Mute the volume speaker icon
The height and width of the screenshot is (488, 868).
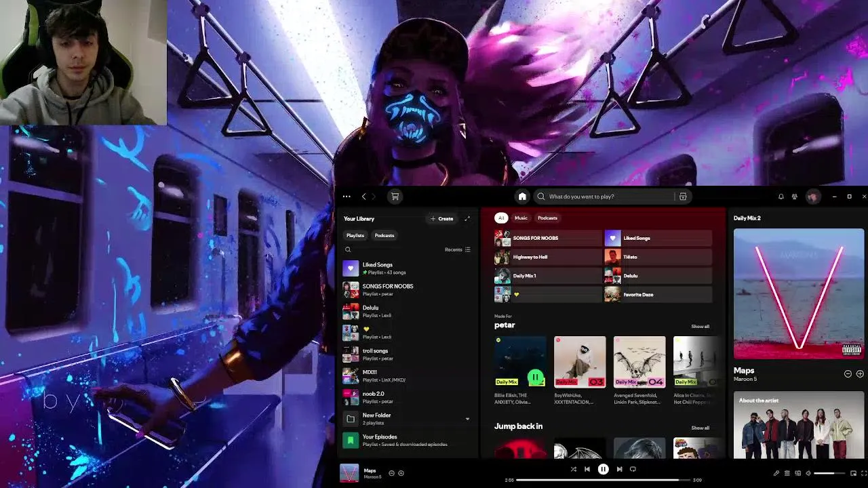coord(808,473)
